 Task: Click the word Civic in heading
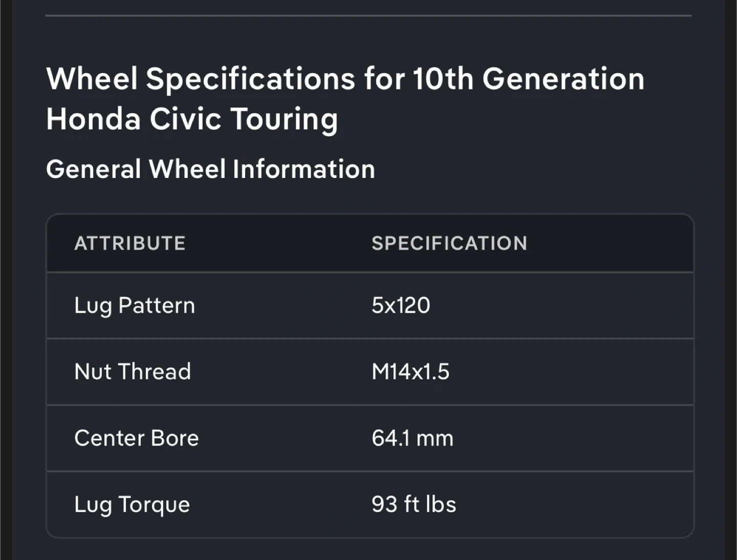coord(185,119)
